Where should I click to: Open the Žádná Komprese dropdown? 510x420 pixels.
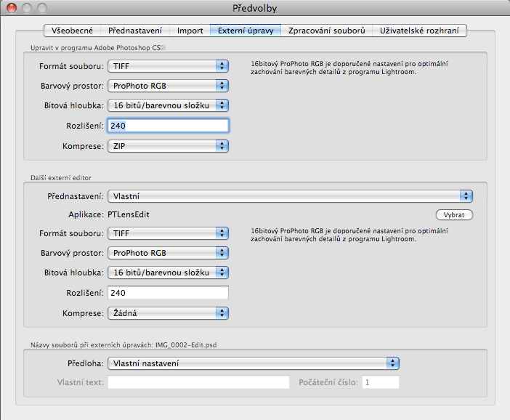[x=168, y=313]
